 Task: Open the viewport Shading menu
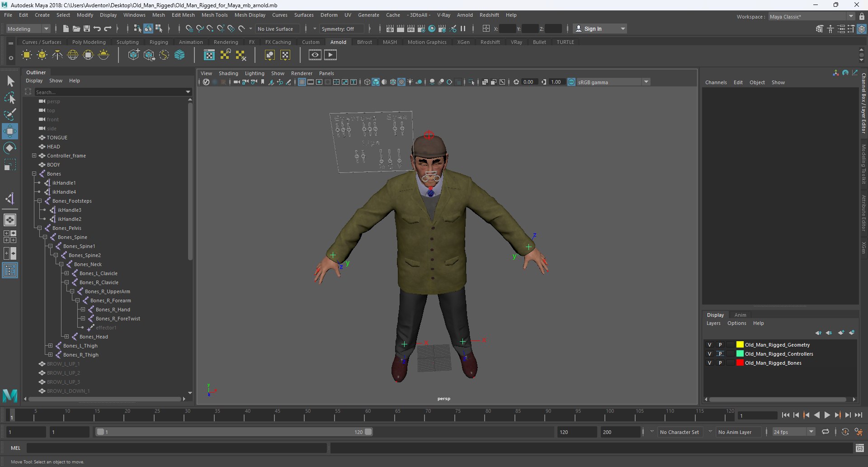click(228, 73)
